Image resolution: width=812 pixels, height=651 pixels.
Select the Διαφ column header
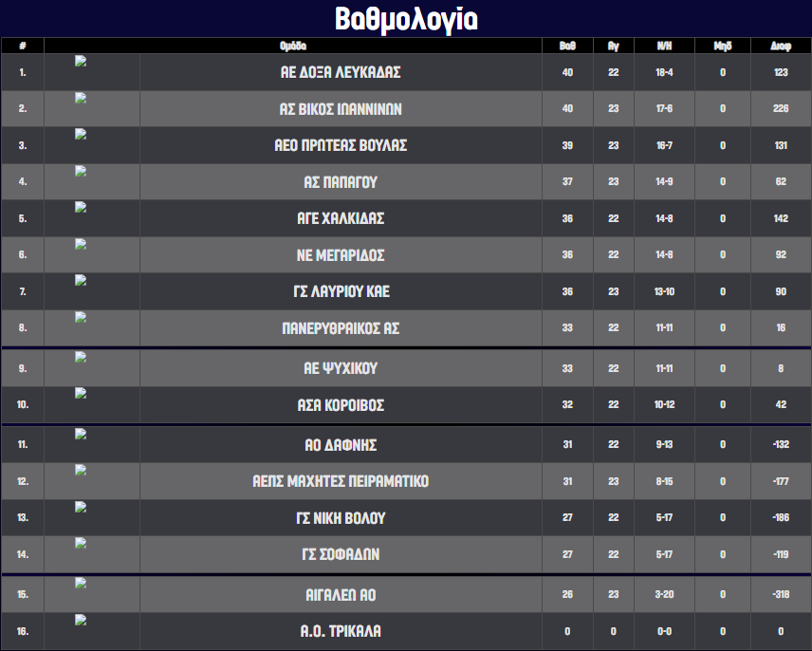click(x=781, y=46)
